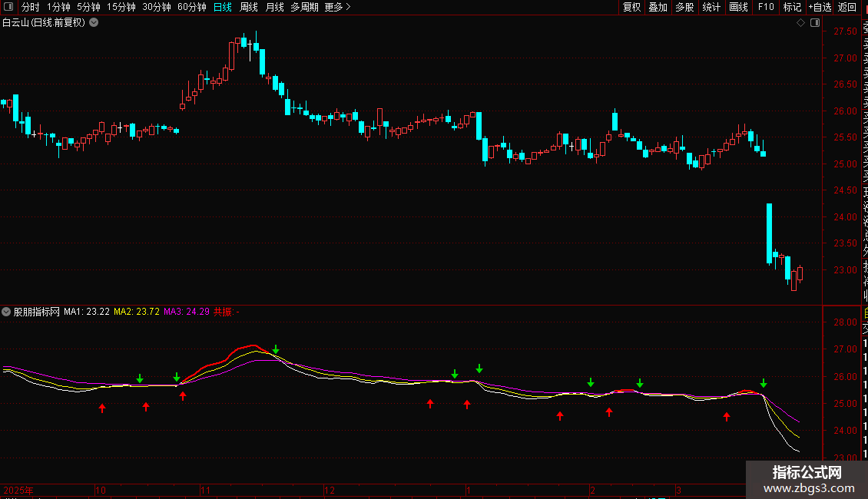Click the 股朋指标网 indicator name

[37, 312]
